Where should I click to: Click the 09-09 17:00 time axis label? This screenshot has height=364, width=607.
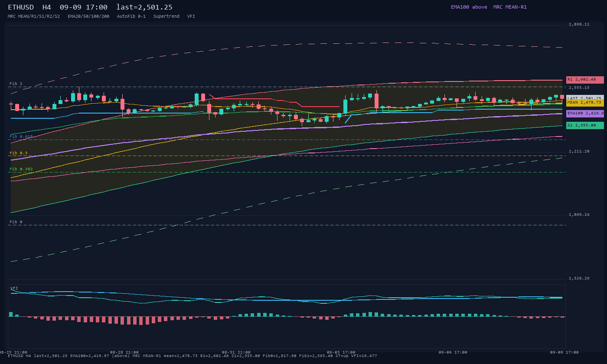tap(565, 352)
